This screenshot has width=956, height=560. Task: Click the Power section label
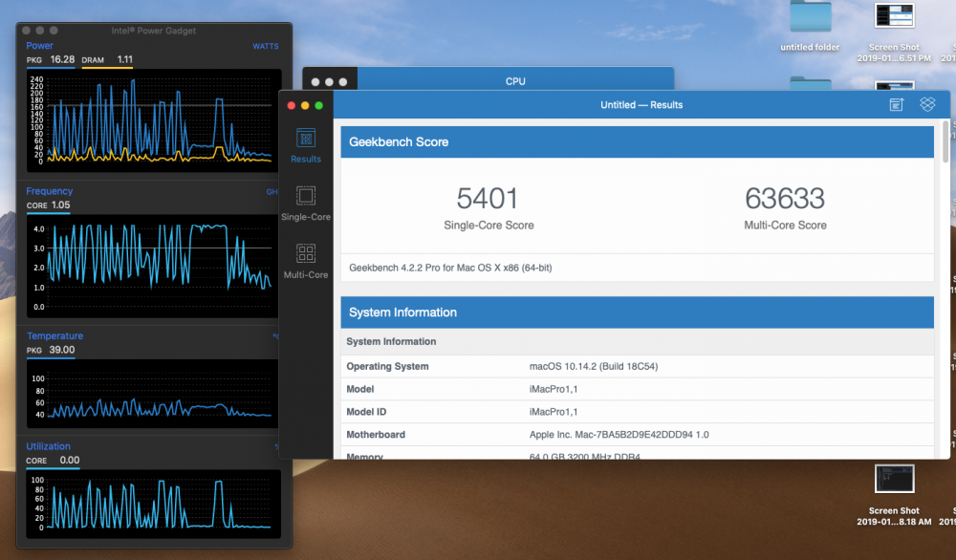(39, 46)
